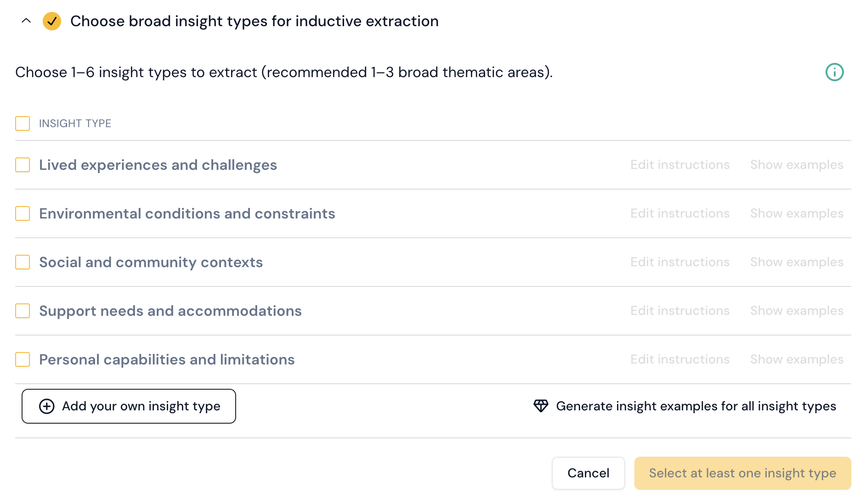Select Social and community contexts checkbox

tap(23, 262)
